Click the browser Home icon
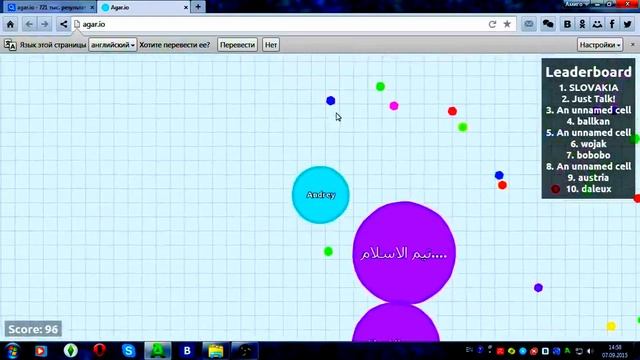This screenshot has width=640, height=360. 10,24
